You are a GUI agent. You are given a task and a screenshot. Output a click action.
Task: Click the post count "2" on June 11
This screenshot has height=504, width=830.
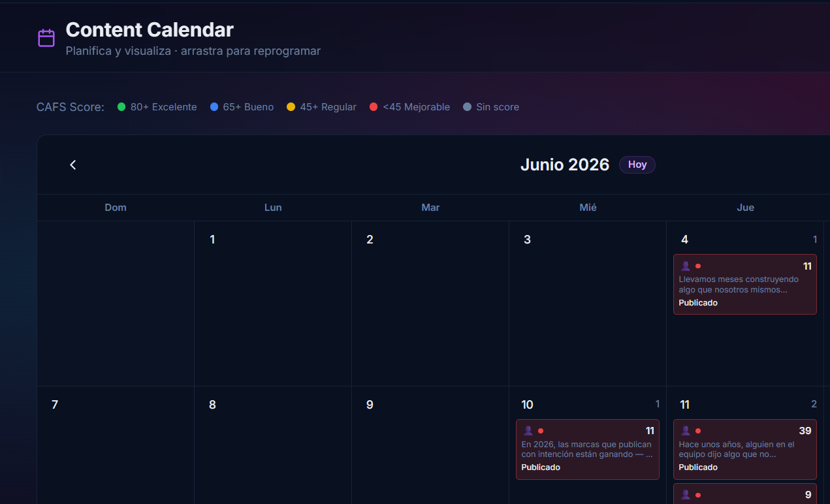814,404
